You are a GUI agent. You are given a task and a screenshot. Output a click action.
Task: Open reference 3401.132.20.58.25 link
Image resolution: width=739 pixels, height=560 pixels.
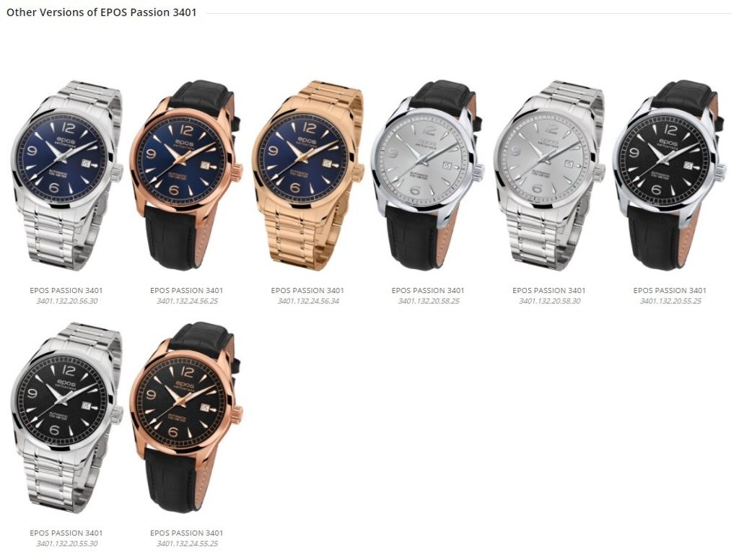429,301
